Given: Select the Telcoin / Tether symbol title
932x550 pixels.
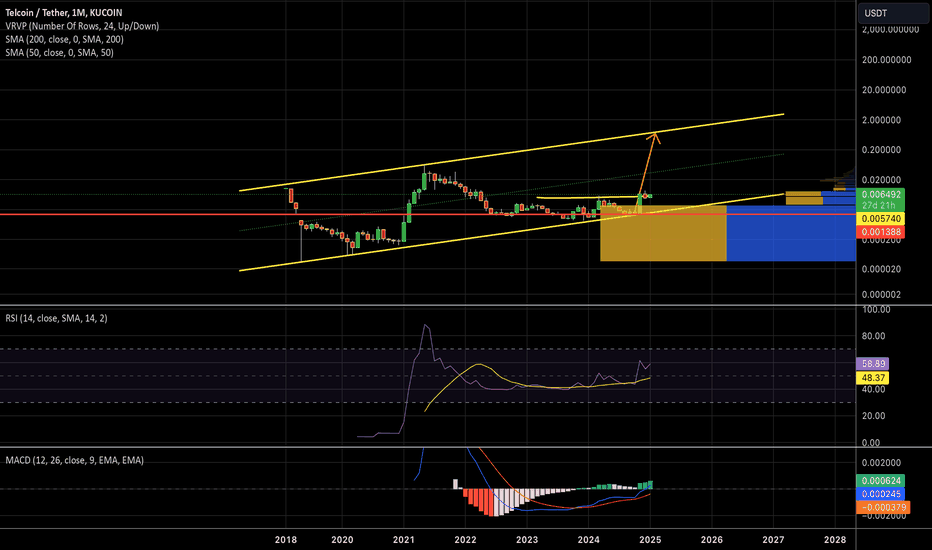Looking at the screenshot, I should coord(64,12).
